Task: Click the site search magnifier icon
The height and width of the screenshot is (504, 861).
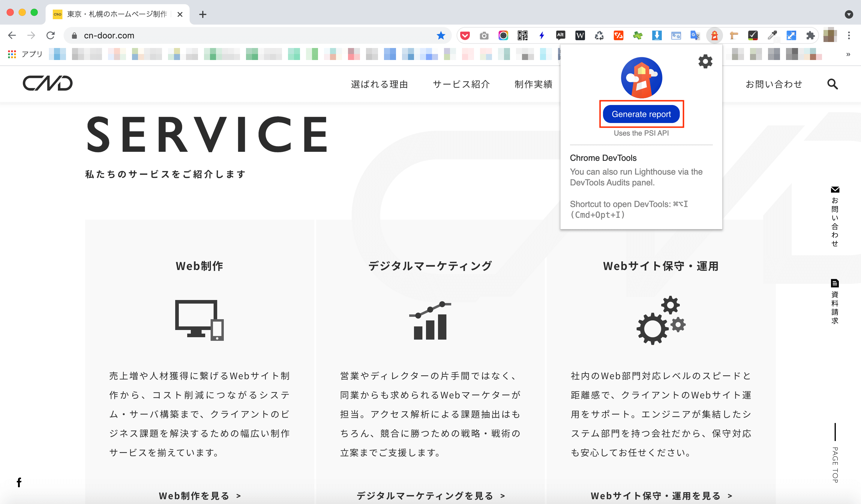Action: tap(832, 84)
